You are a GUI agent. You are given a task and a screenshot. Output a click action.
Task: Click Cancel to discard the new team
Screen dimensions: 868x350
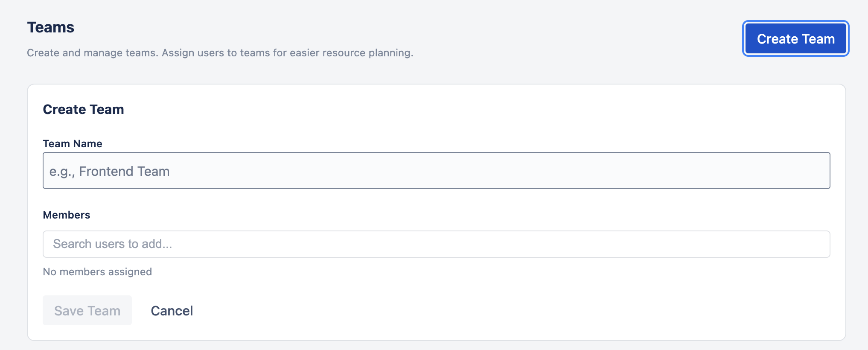pos(172,311)
